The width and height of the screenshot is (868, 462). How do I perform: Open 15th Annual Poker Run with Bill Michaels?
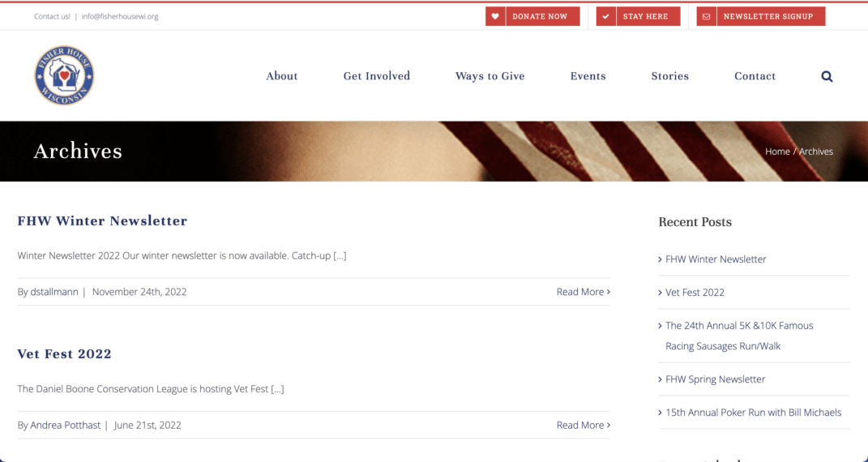(x=754, y=413)
